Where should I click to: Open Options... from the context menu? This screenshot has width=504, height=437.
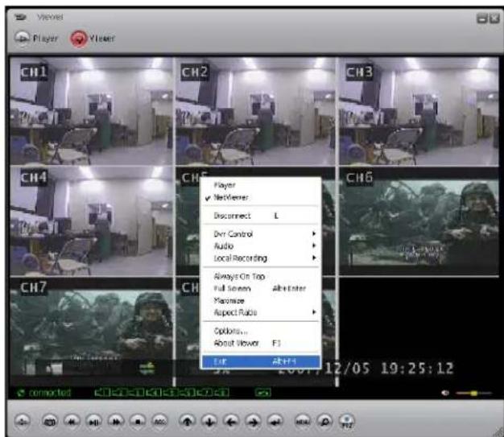point(260,331)
